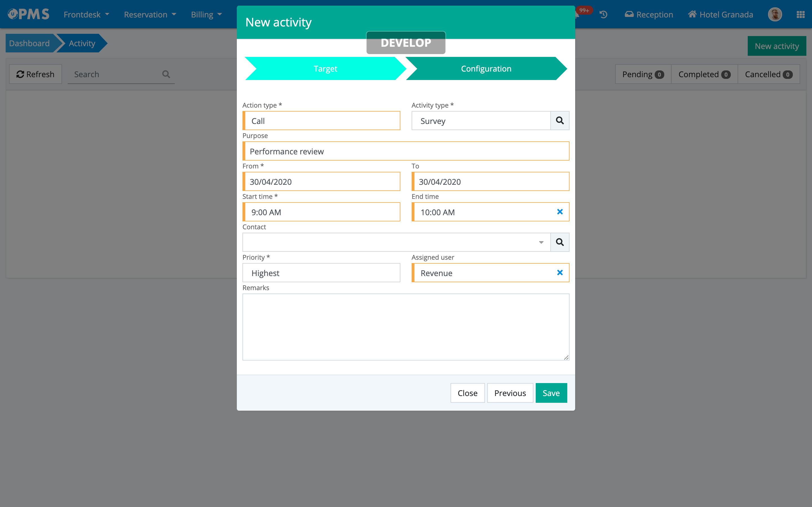Click the Contact search magnifier icon

tap(560, 242)
